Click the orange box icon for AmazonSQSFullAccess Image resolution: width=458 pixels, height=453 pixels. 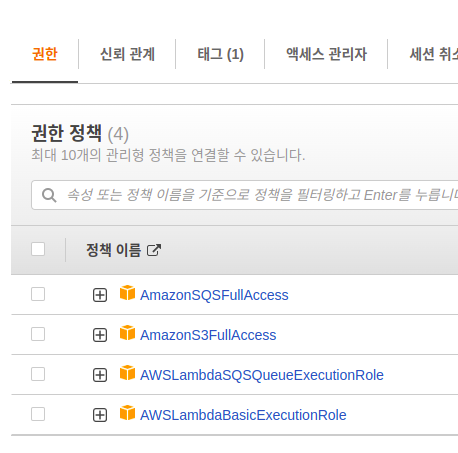point(127,293)
